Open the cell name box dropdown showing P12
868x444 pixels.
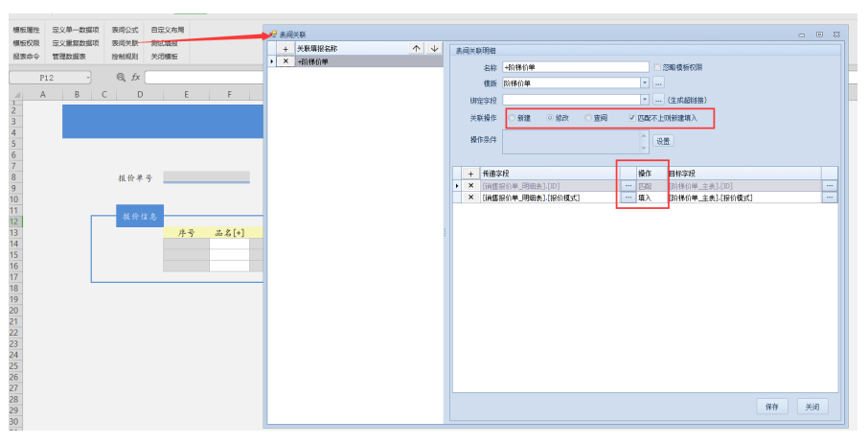click(x=87, y=78)
